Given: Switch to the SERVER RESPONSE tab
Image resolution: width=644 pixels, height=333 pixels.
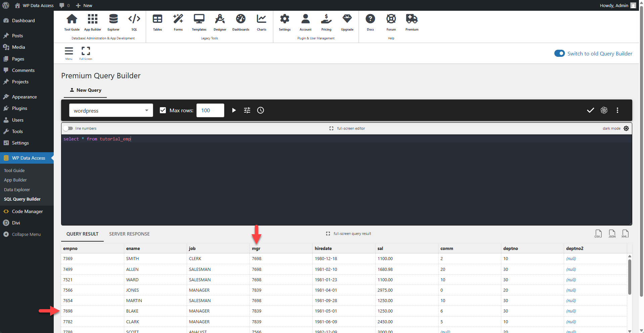Looking at the screenshot, I should (129, 234).
